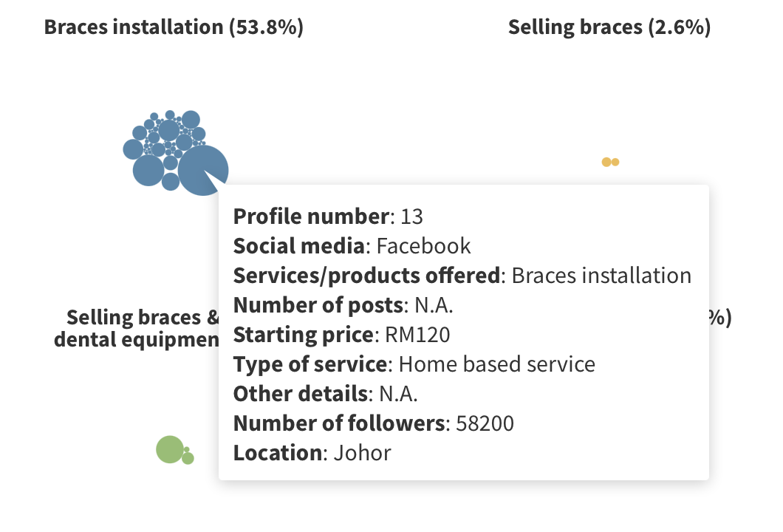Click the "Braces installation (53.8%)" group heading
This screenshot has height=532, width=783.
pyautogui.click(x=174, y=27)
